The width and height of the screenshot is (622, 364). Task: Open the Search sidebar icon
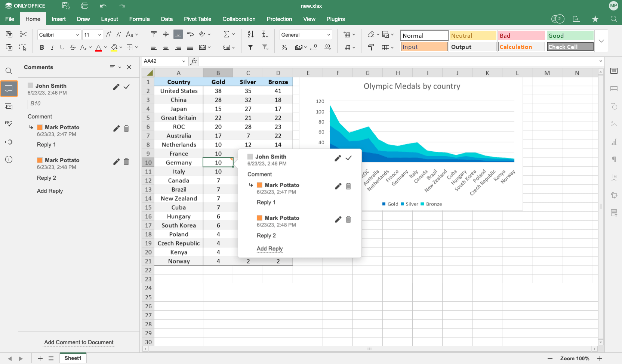[9, 71]
